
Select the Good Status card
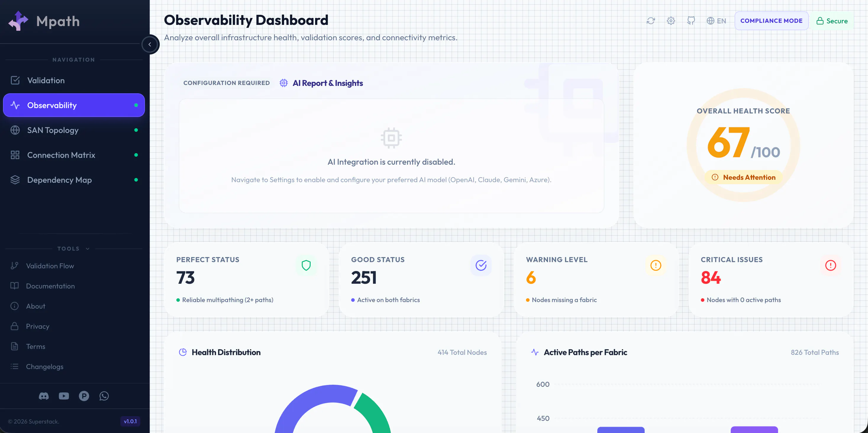(x=422, y=280)
